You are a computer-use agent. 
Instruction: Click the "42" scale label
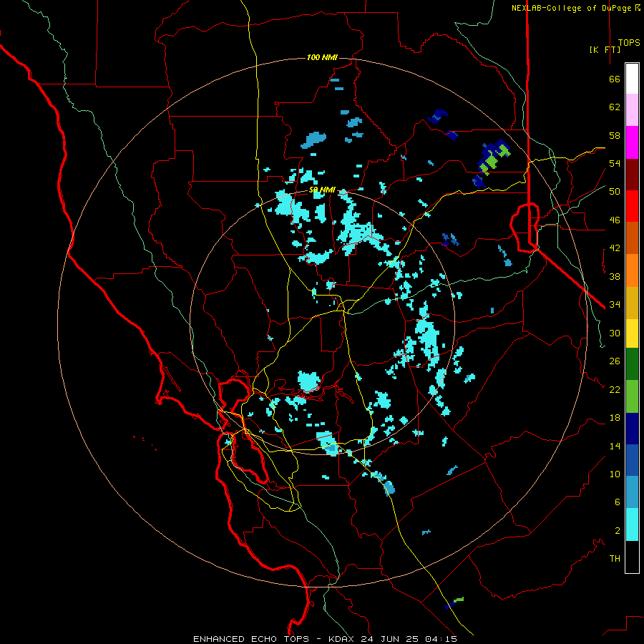(x=615, y=248)
